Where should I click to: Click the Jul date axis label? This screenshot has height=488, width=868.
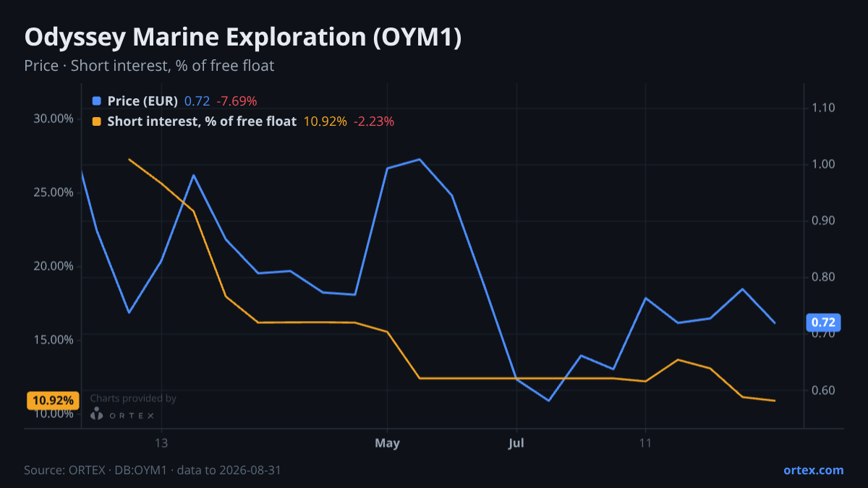coord(516,442)
